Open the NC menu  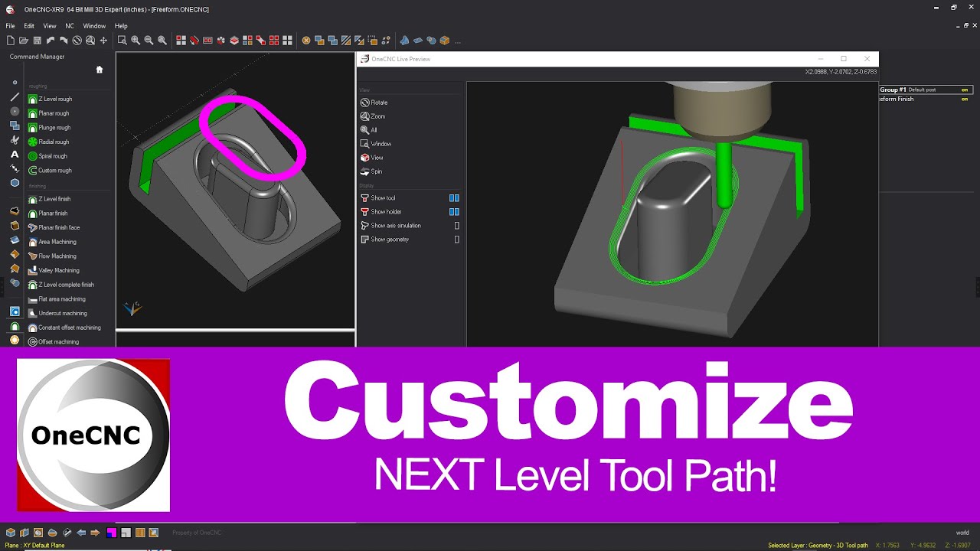[x=70, y=26]
